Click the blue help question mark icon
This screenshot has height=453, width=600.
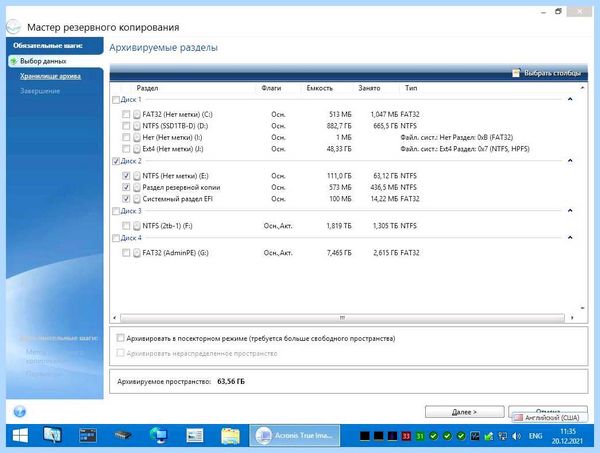(20, 412)
